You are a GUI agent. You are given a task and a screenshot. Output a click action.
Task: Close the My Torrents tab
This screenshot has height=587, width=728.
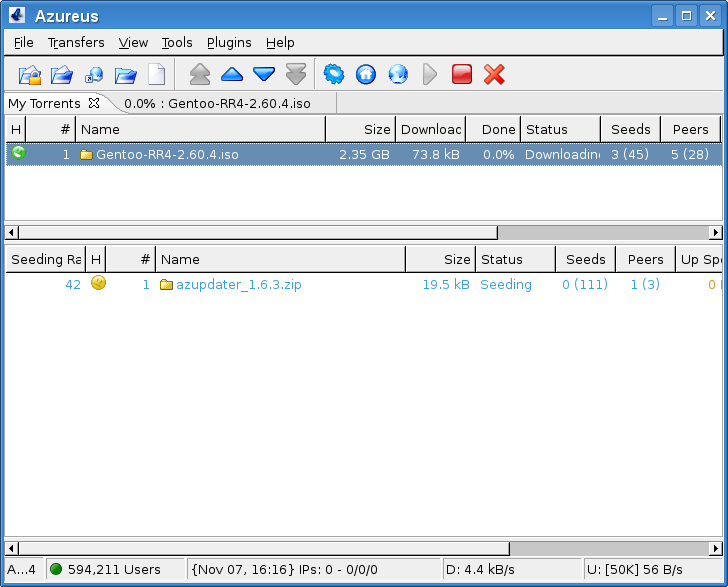(94, 103)
